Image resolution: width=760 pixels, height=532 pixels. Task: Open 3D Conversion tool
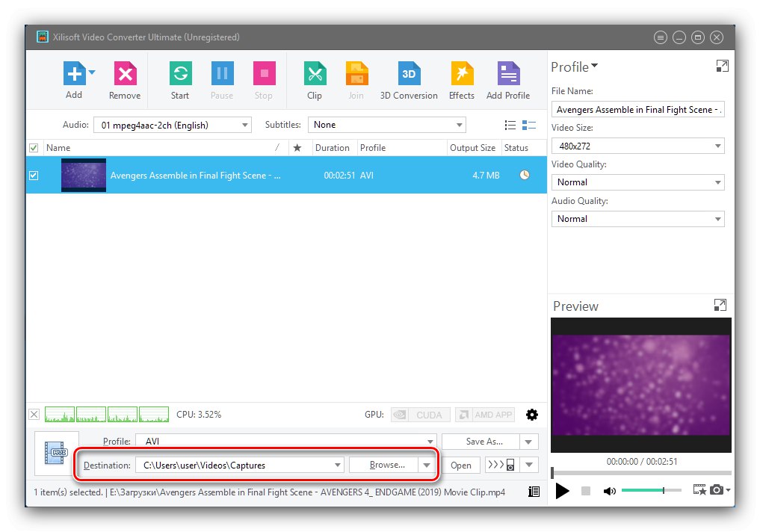click(409, 74)
